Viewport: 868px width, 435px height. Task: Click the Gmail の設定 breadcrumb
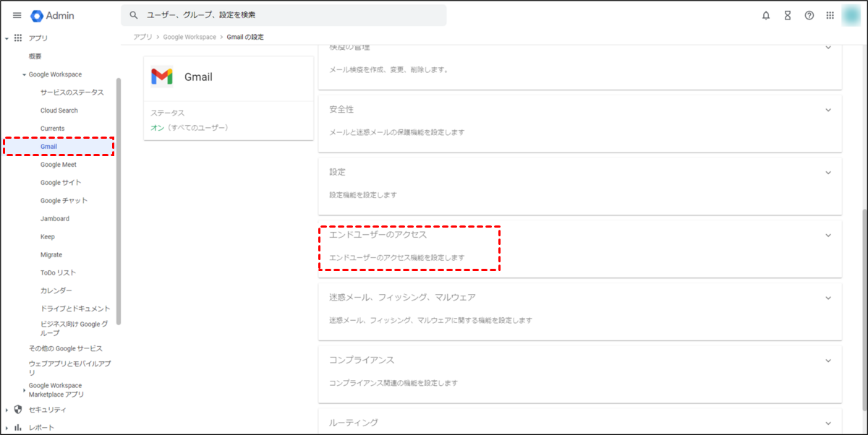click(x=245, y=37)
